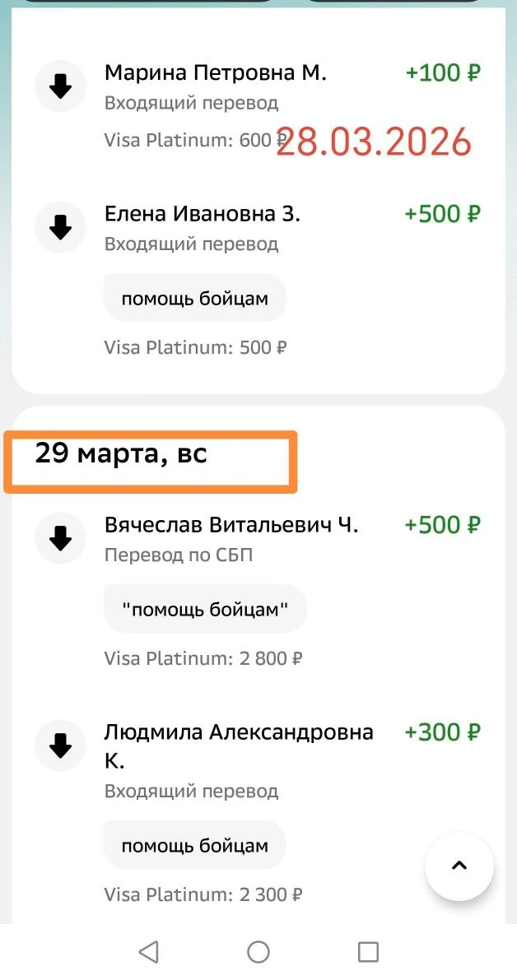Tap incoming arrow icon beside Елена Ивановна З.

[x=60, y=227]
